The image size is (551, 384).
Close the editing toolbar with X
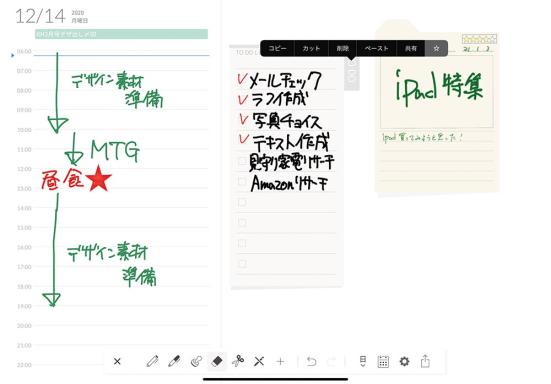117,361
